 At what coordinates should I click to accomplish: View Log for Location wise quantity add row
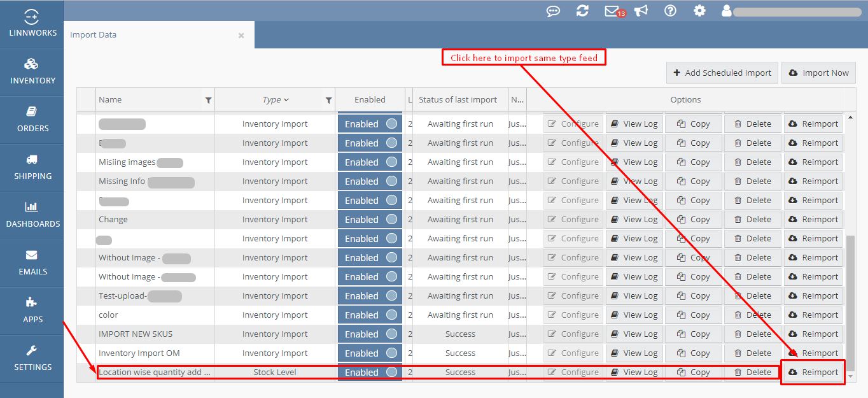(634, 373)
